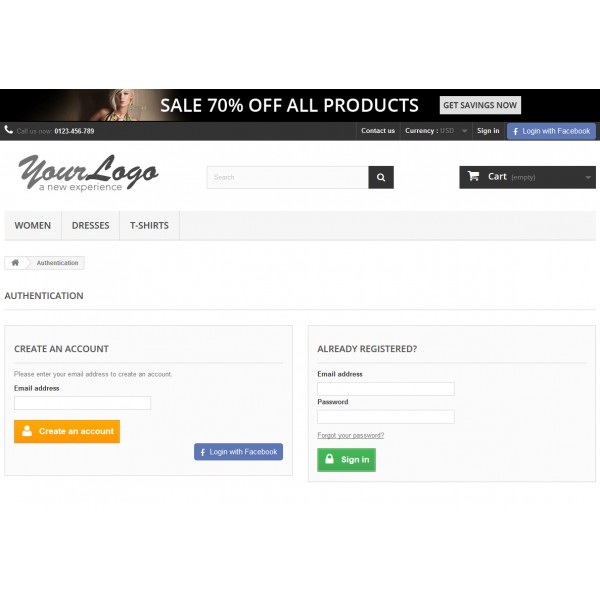Click Login with Facebook in create account box

coord(238,452)
